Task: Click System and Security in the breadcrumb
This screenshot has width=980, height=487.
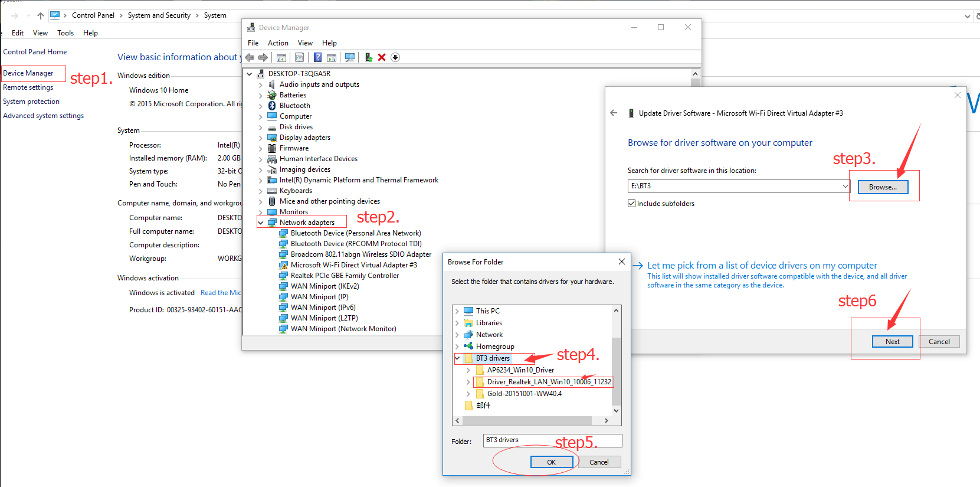Action: pyautogui.click(x=159, y=15)
